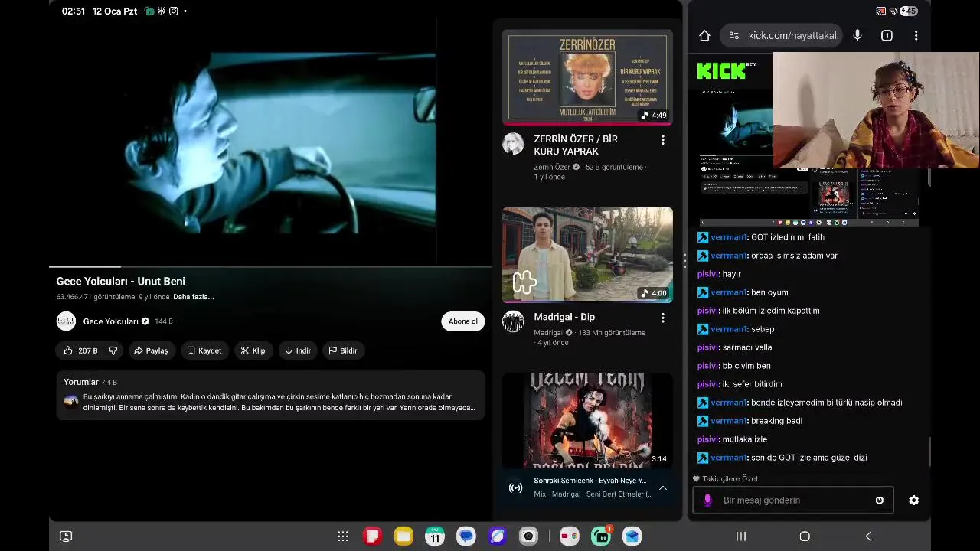Click verrman1 badge beside 'breaking badi'
The image size is (980, 551).
(703, 421)
